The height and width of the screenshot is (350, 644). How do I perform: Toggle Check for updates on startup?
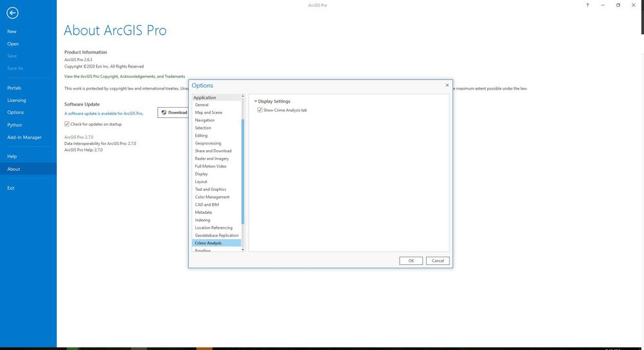tap(67, 124)
